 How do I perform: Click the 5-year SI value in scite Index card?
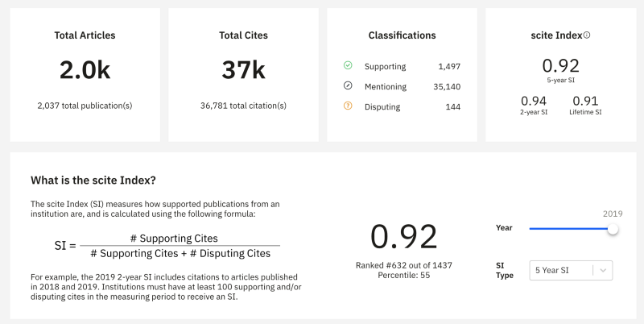(560, 66)
